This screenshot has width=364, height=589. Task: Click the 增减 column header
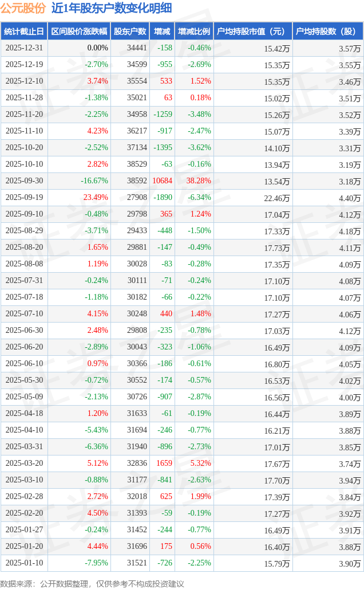coord(162,32)
